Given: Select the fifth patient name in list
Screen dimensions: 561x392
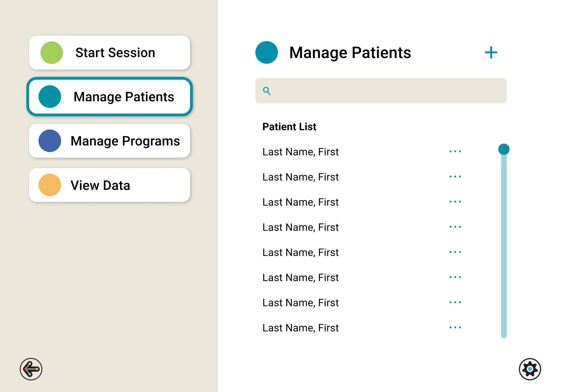Looking at the screenshot, I should (x=300, y=252).
